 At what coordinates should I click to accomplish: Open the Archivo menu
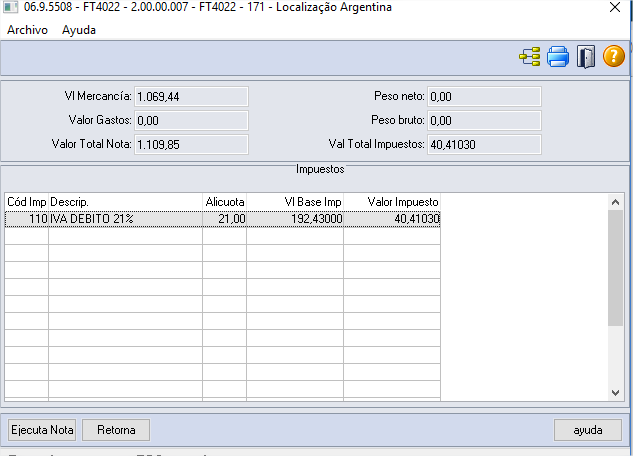pyautogui.click(x=27, y=30)
